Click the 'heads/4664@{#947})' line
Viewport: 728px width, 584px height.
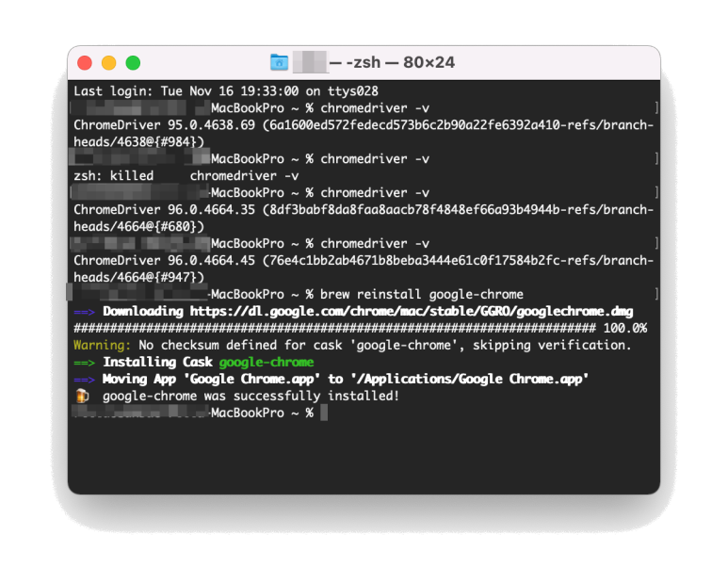pyautogui.click(x=138, y=277)
